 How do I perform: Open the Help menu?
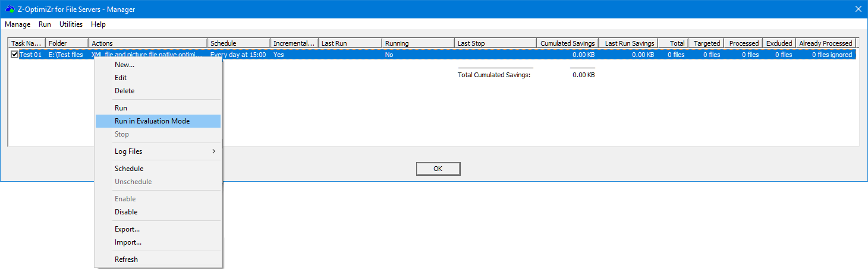[98, 24]
